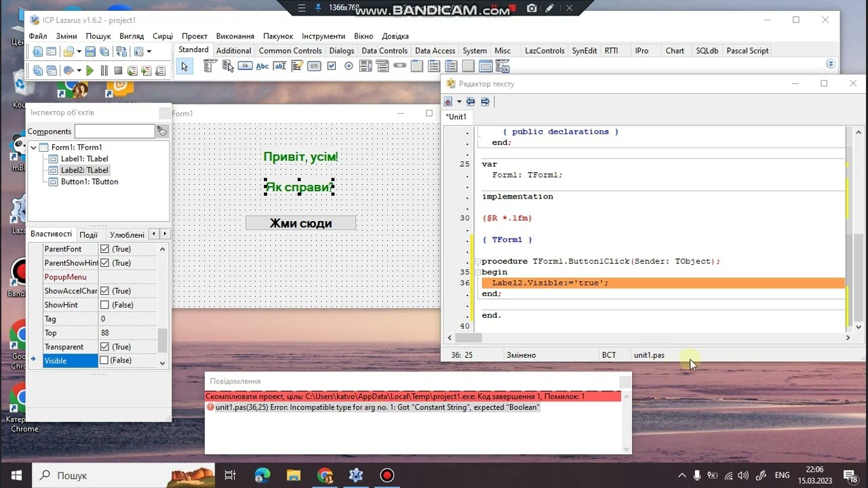Screen dimensions: 868x488
Task: Select the TComboBox component icon
Action: (x=382, y=66)
